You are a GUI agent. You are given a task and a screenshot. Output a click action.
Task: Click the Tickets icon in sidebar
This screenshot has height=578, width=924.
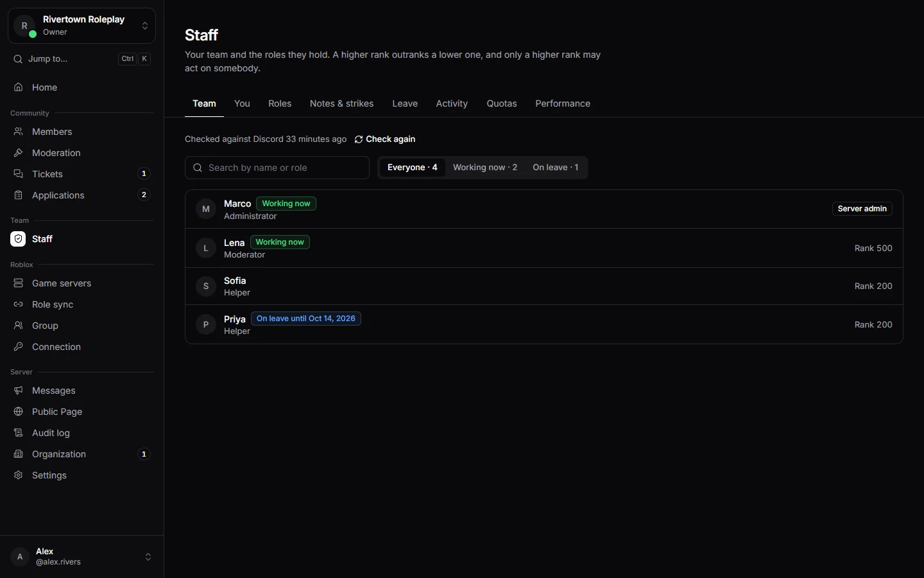19,174
